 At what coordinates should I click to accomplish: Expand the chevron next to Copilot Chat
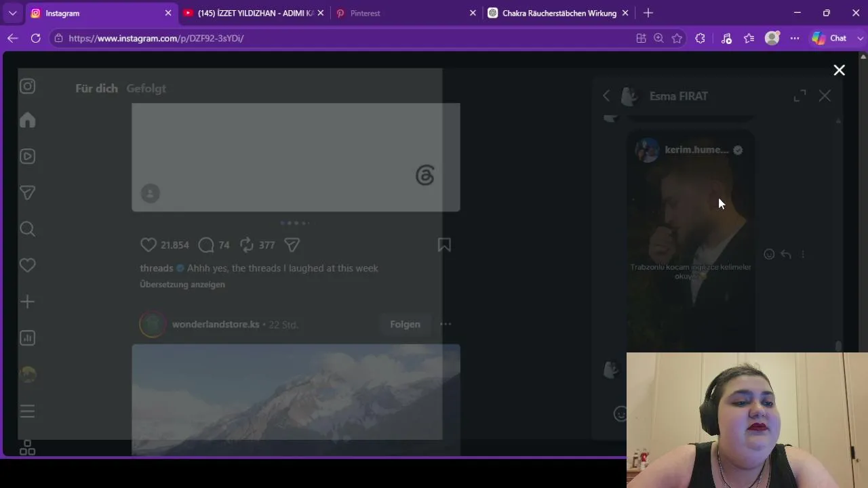point(861,39)
